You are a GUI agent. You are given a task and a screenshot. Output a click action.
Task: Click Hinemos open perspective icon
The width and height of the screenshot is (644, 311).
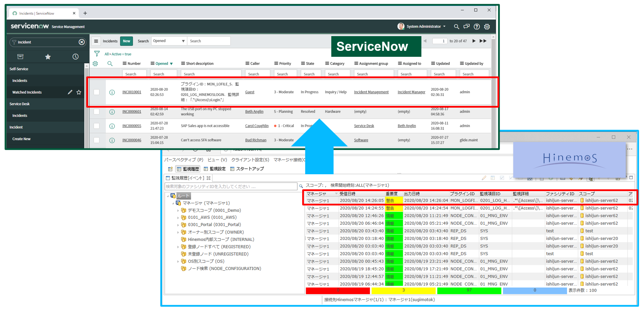tap(170, 169)
